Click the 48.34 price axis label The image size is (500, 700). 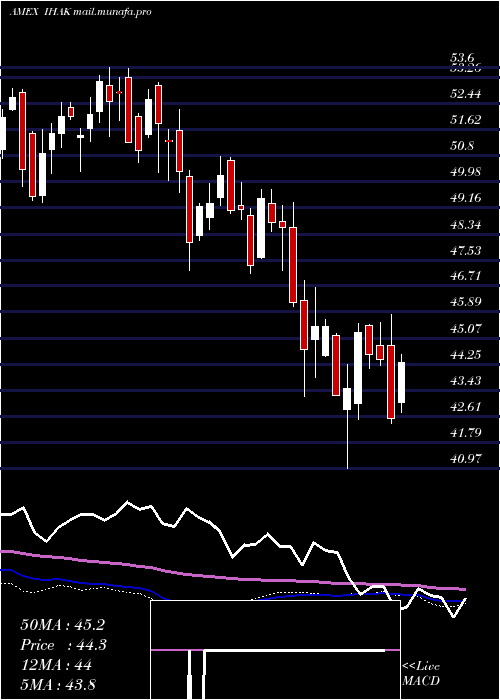click(466, 224)
